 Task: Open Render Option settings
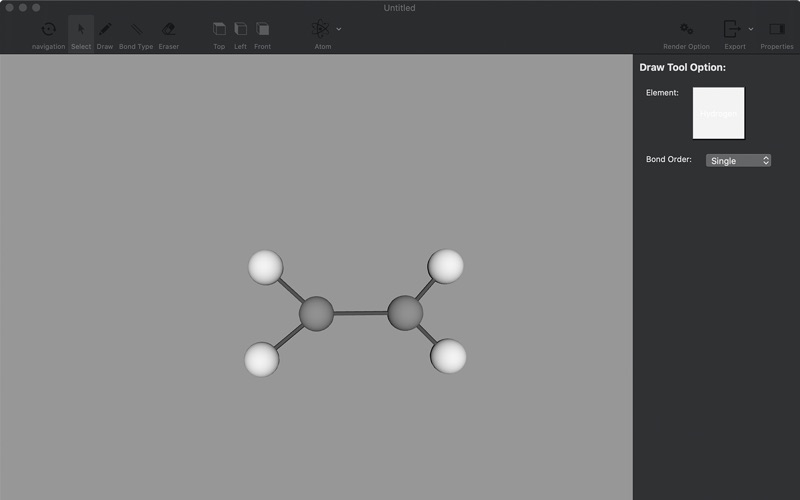[686, 30]
